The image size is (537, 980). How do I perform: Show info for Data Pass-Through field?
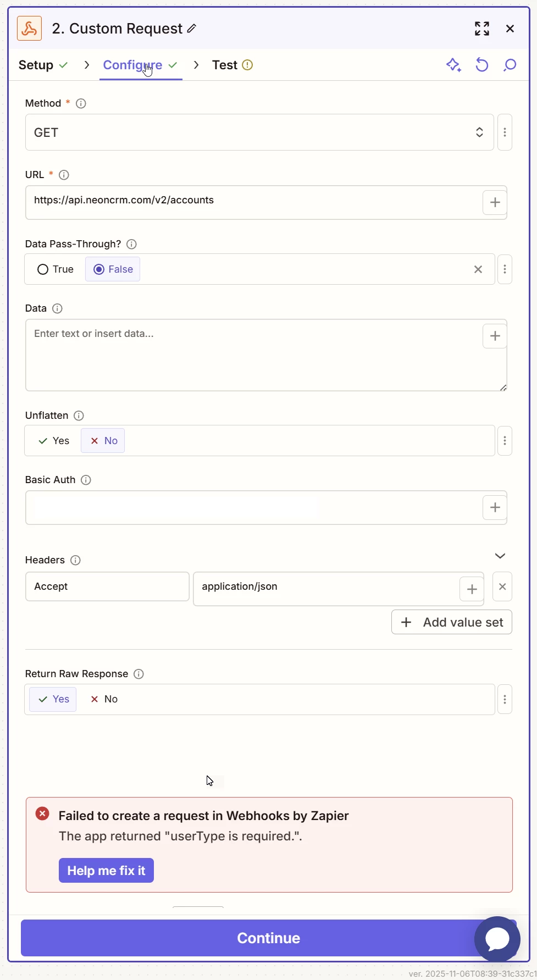click(x=131, y=244)
